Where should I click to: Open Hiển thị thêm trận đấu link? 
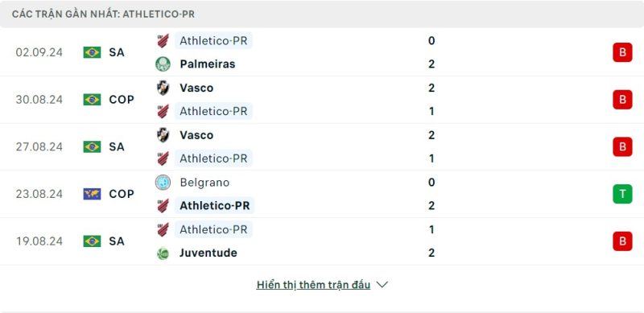pyautogui.click(x=313, y=285)
